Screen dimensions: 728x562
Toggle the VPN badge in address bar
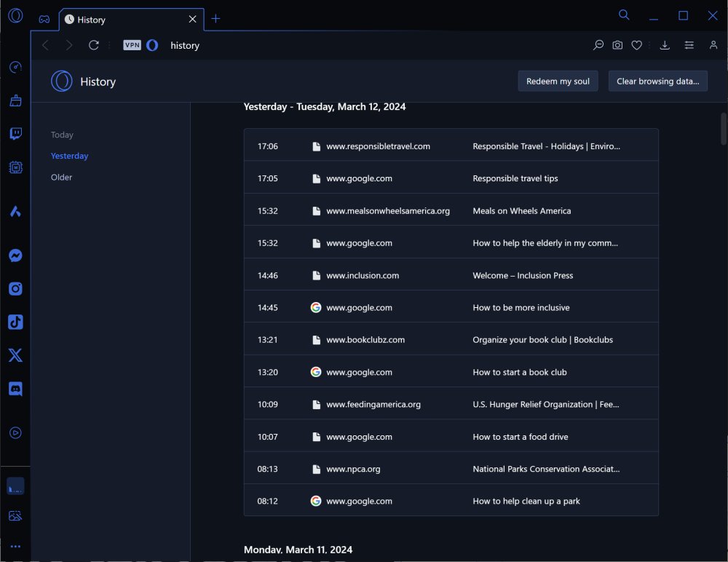pyautogui.click(x=132, y=45)
